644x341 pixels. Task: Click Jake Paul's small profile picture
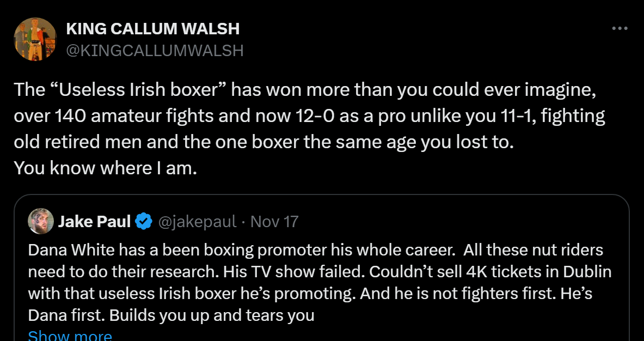pyautogui.click(x=41, y=221)
